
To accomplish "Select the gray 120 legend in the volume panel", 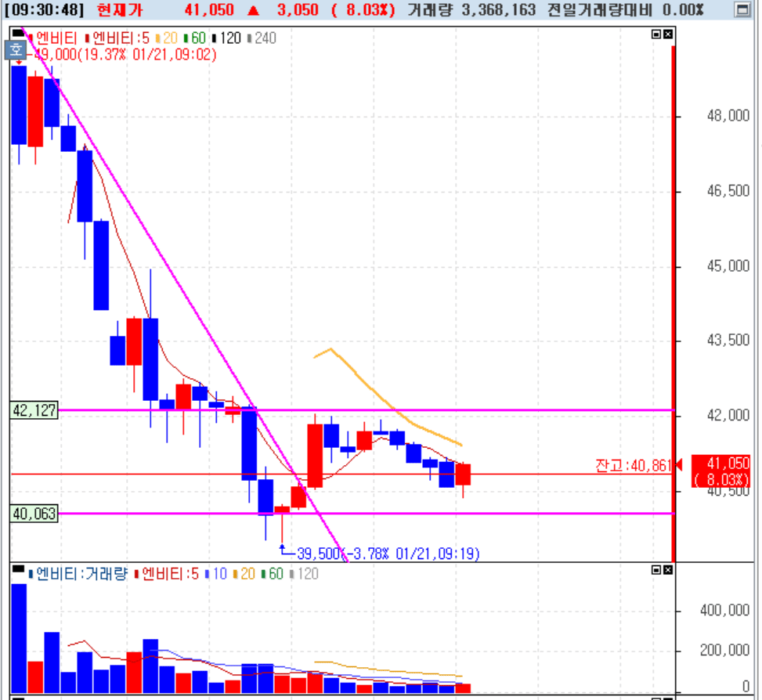I will (x=304, y=574).
